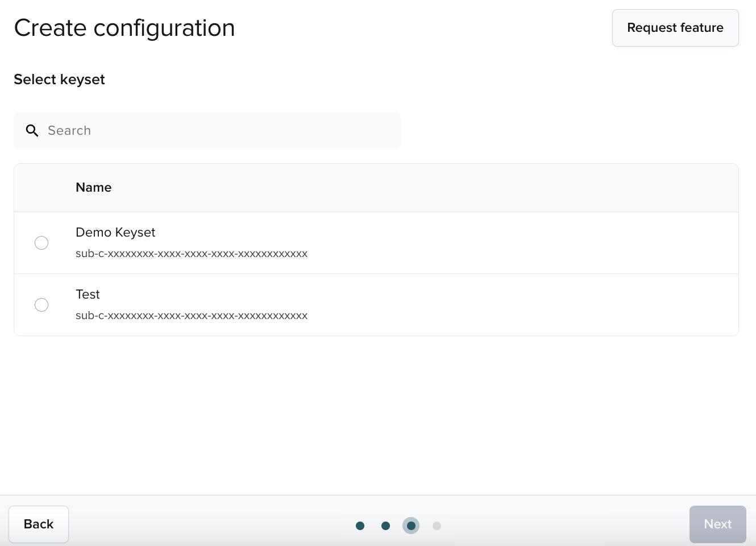756x546 pixels.
Task: Click the magnifying glass search icon
Action: click(x=32, y=131)
